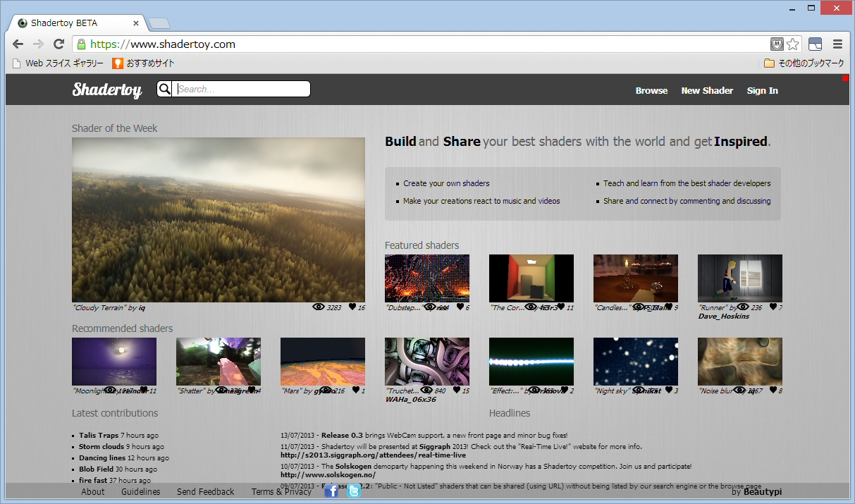Open Terms & Privacy footer link

[281, 492]
